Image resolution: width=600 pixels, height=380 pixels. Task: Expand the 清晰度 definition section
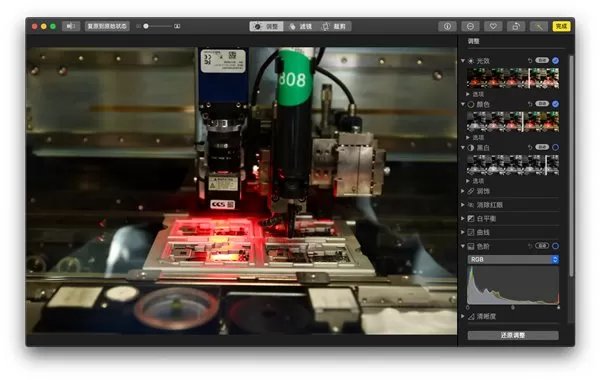pos(463,316)
